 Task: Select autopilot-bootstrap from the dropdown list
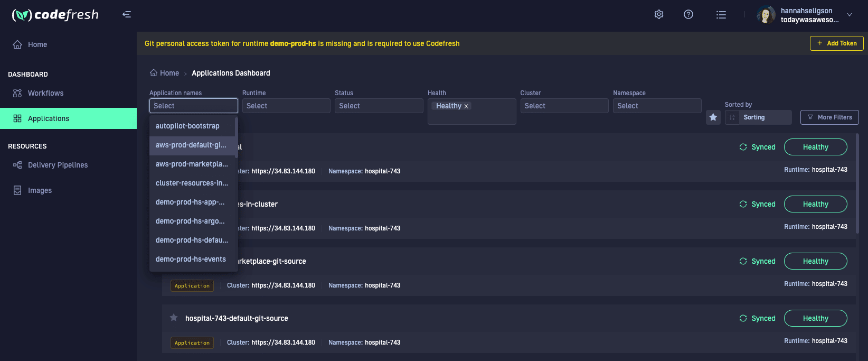pyautogui.click(x=187, y=126)
